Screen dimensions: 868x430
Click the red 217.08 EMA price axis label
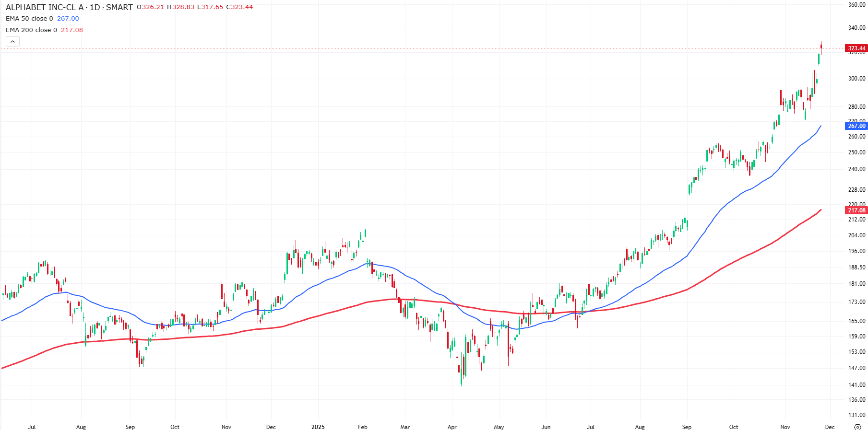click(x=856, y=210)
